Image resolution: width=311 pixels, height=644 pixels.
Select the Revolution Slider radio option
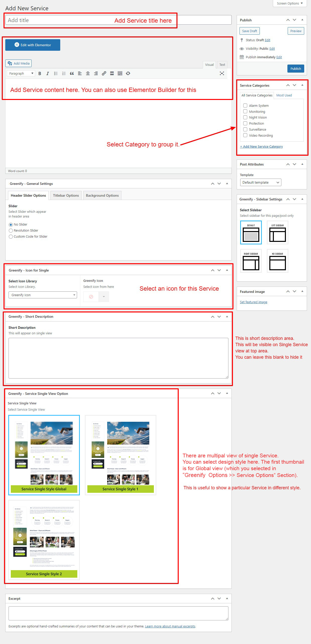[x=11, y=231]
